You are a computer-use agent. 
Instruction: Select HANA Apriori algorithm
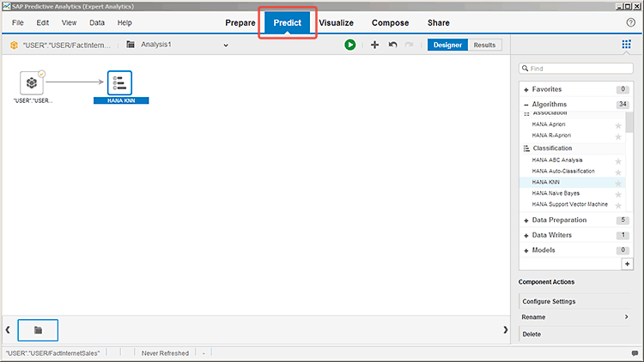click(549, 124)
